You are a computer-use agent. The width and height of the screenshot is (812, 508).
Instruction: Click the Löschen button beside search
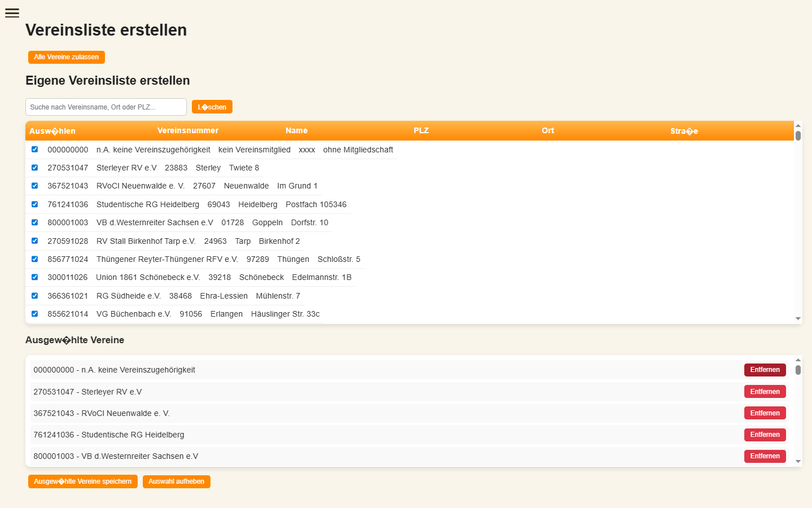212,107
